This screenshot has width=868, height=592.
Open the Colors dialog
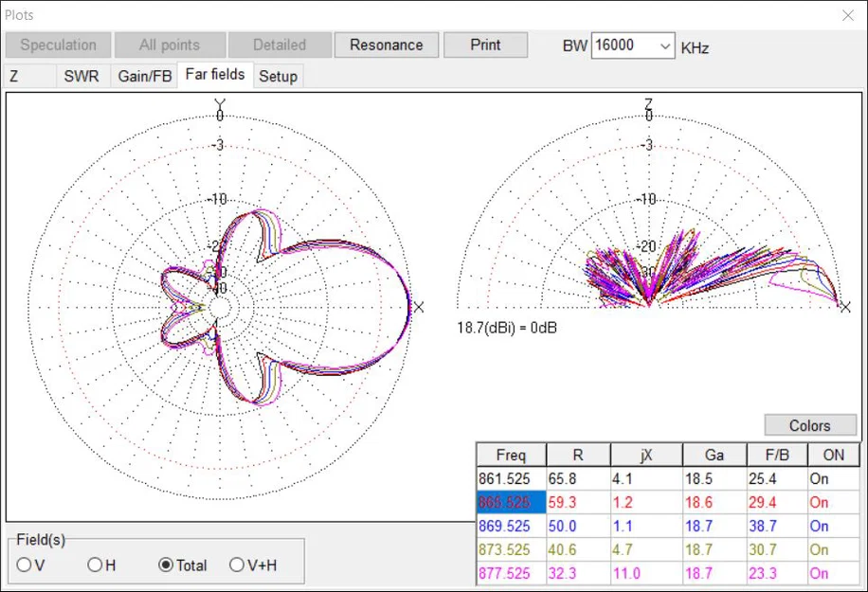[809, 425]
